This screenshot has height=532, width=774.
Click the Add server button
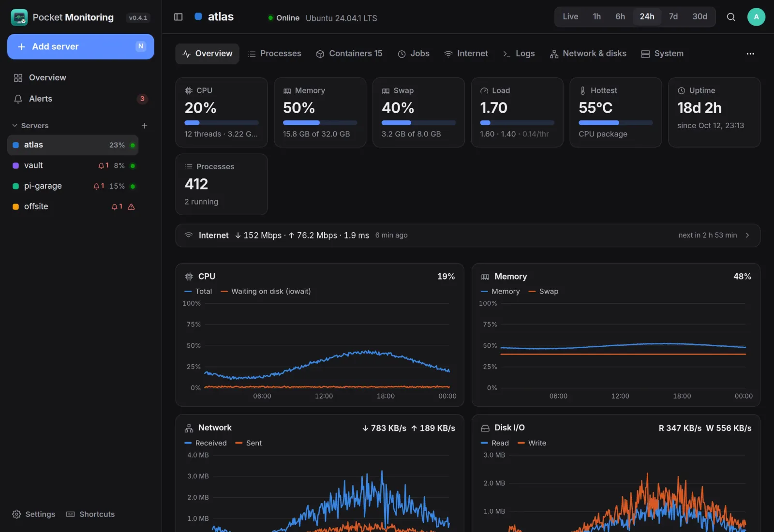coord(81,46)
